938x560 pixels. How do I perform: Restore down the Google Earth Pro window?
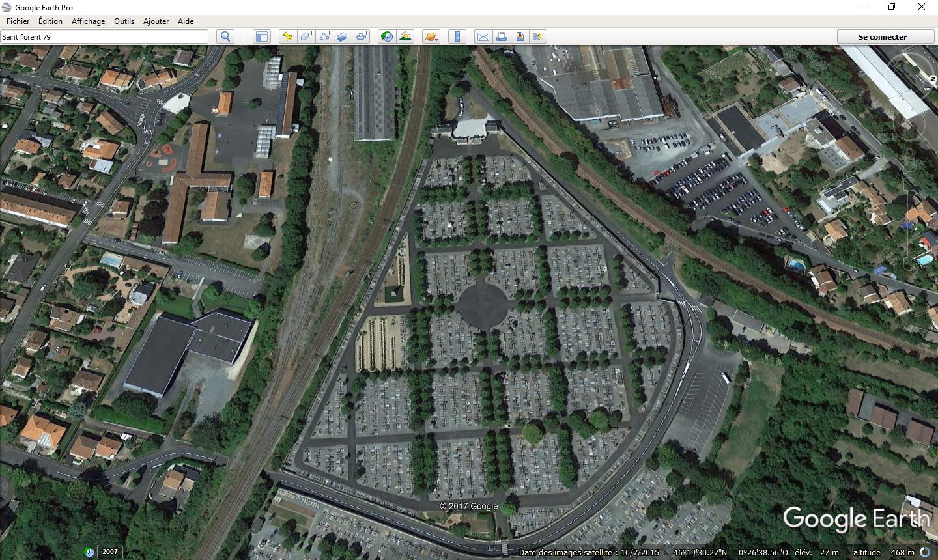click(x=892, y=7)
